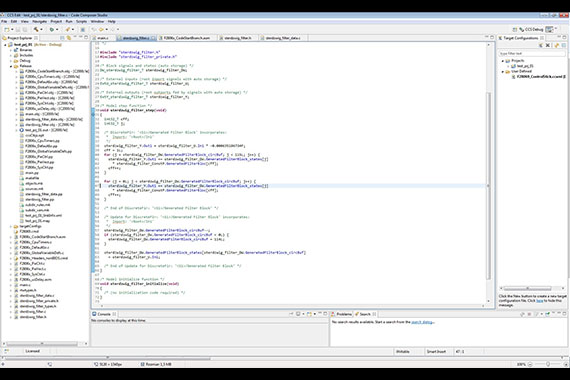Click the Back navigation arrow icon
The image size is (570, 380).
point(101,29)
